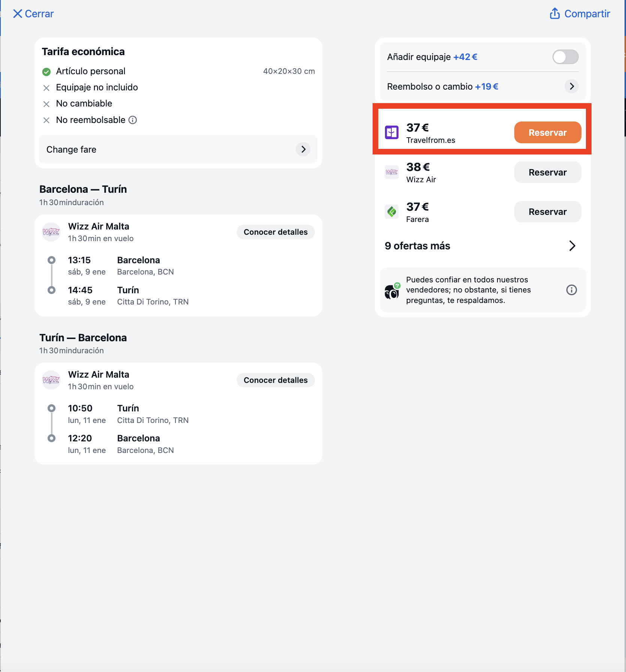626x672 pixels.
Task: Click Reservar for the Farera offer
Action: coord(548,211)
